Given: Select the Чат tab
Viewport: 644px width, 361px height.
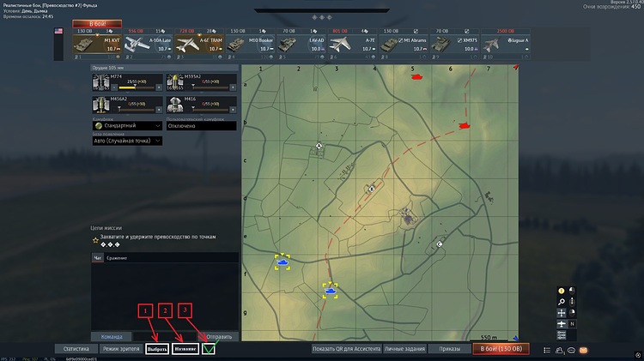Looking at the screenshot, I should [x=97, y=258].
